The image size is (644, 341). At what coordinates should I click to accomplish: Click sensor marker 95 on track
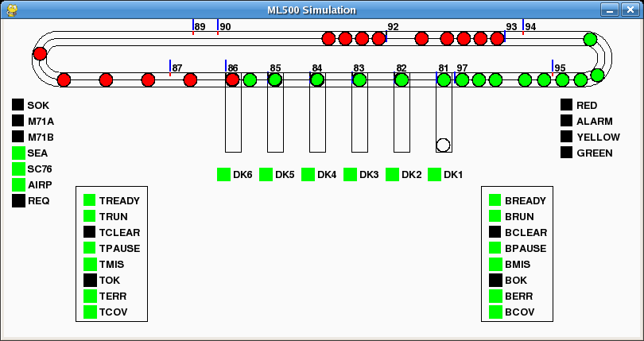[553, 67]
